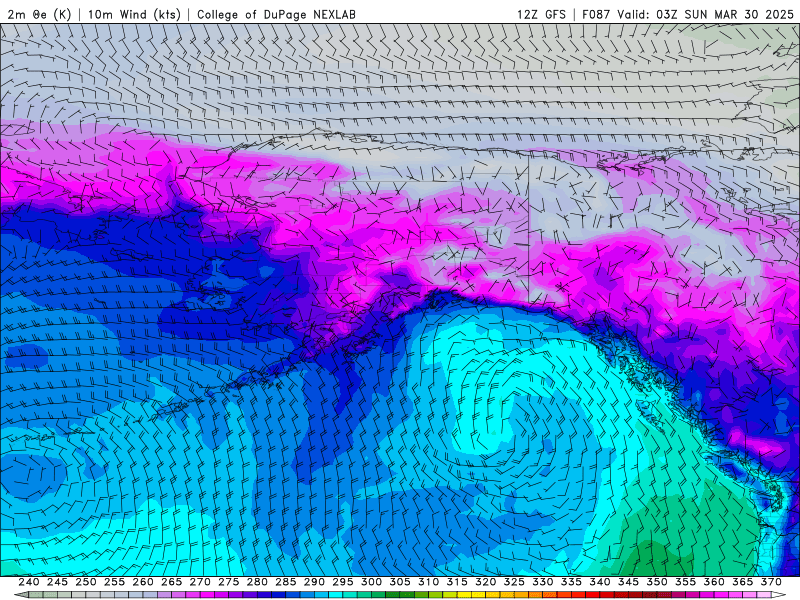Click the 330 value on the color scale
This screenshot has height=600, width=800.
click(x=543, y=582)
